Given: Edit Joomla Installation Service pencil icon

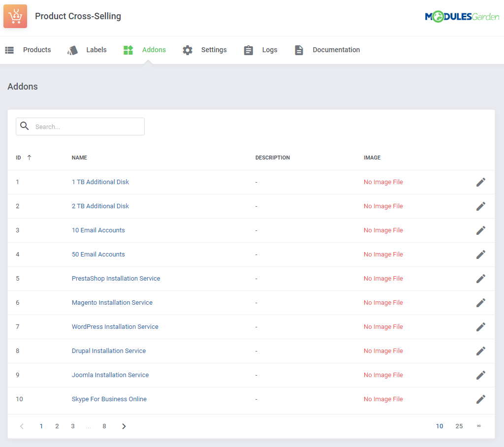Looking at the screenshot, I should click(x=480, y=375).
